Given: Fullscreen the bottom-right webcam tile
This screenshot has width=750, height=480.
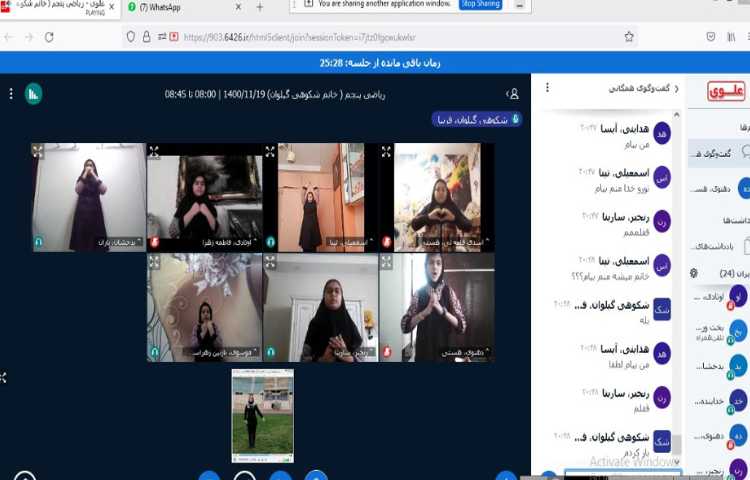Looking at the screenshot, I should coord(386,262).
